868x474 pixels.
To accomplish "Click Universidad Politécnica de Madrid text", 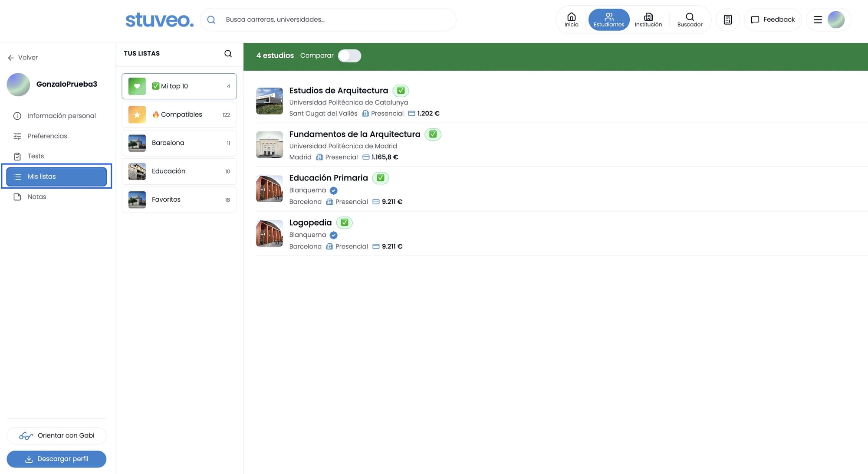I will pyautogui.click(x=343, y=146).
